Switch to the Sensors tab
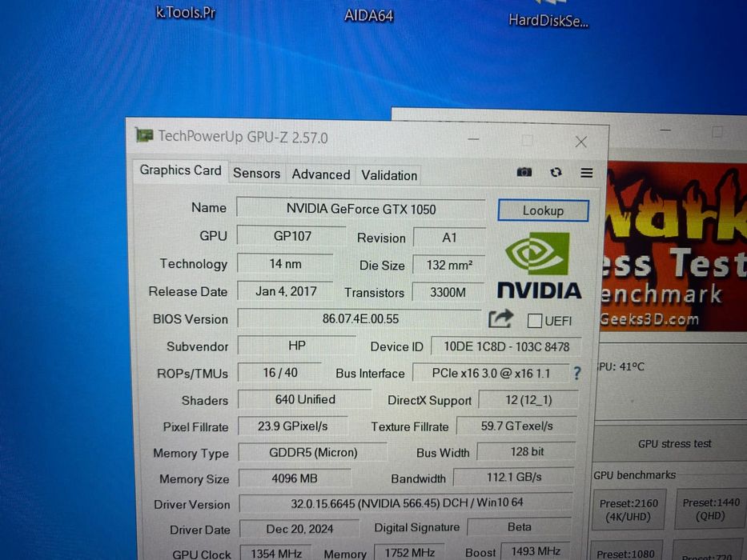The height and width of the screenshot is (560, 747). click(256, 174)
